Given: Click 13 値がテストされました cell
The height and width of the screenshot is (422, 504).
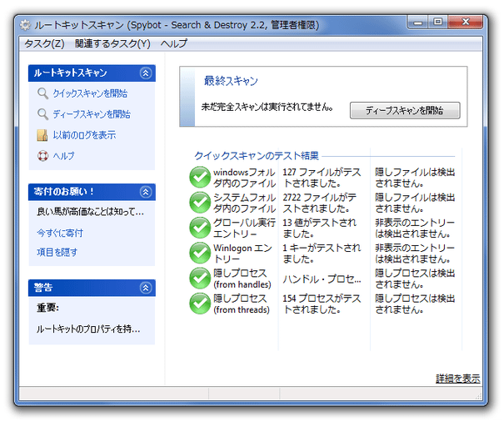Looking at the screenshot, I should pyautogui.click(x=320, y=228).
